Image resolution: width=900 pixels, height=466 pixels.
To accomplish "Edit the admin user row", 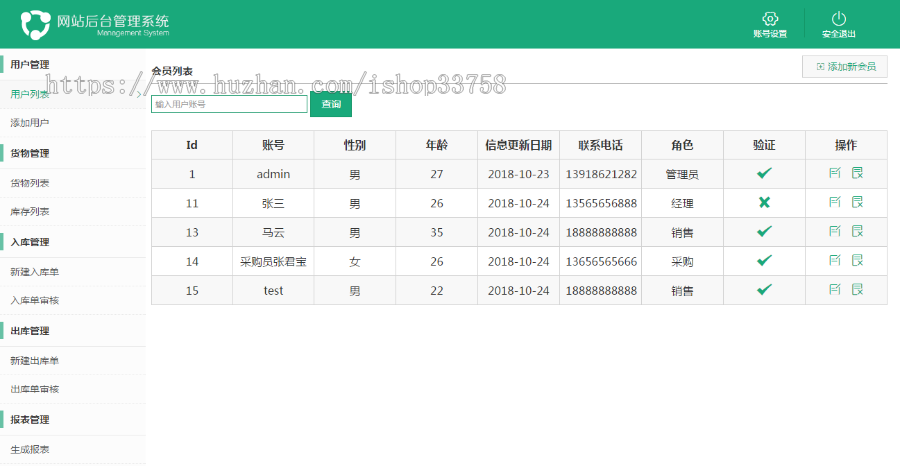I will 835,173.
